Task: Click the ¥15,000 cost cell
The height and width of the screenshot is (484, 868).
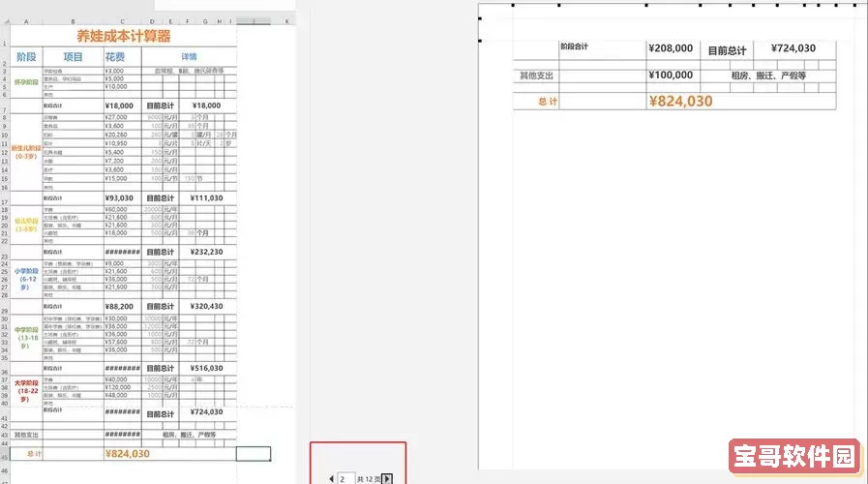Action: (122, 178)
